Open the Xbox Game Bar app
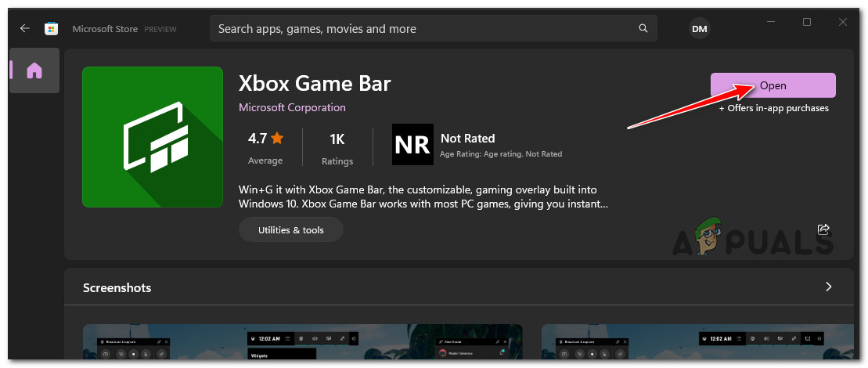The width and height of the screenshot is (868, 368). (773, 85)
